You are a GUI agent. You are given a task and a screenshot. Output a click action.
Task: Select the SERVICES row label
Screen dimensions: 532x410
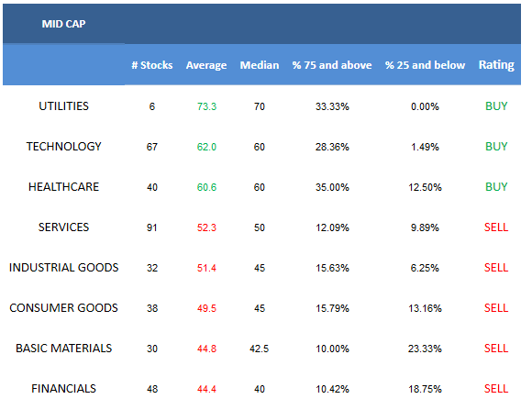coord(63,227)
